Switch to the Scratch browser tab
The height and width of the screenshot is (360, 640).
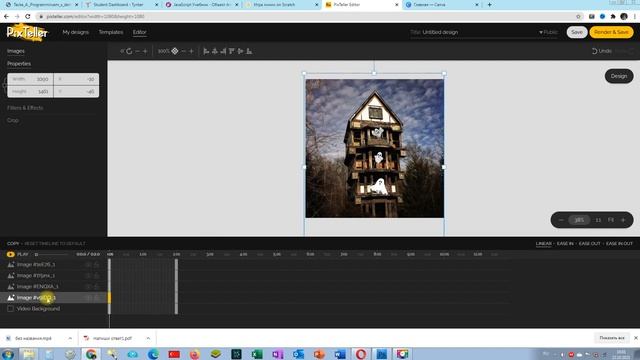click(282, 5)
